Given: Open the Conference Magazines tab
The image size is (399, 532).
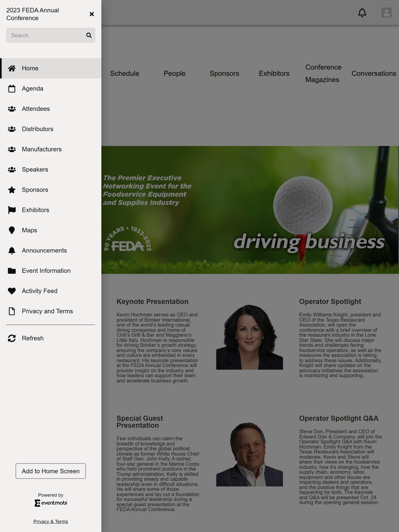Looking at the screenshot, I should [324, 73].
